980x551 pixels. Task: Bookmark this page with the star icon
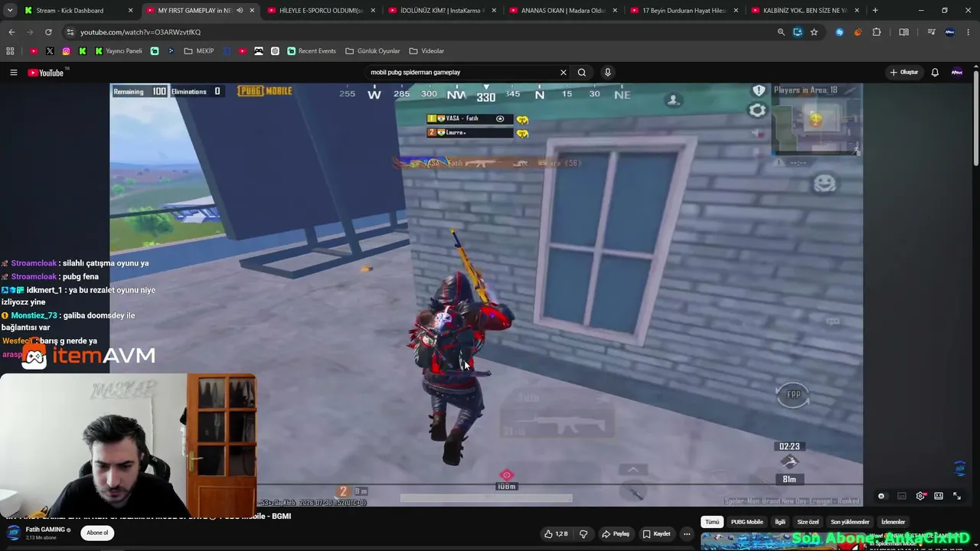pos(814,32)
